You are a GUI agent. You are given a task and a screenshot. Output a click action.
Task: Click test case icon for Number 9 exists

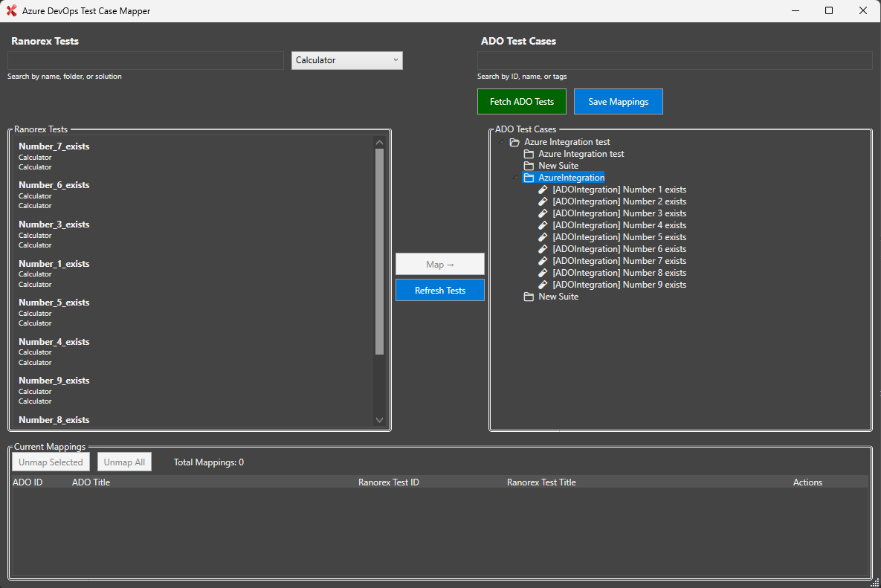[543, 285]
